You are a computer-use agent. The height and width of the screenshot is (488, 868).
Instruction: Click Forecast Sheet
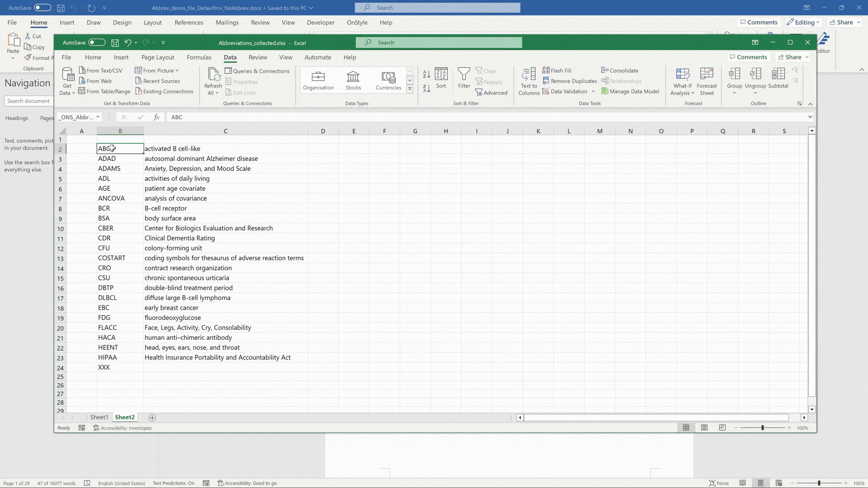click(707, 81)
